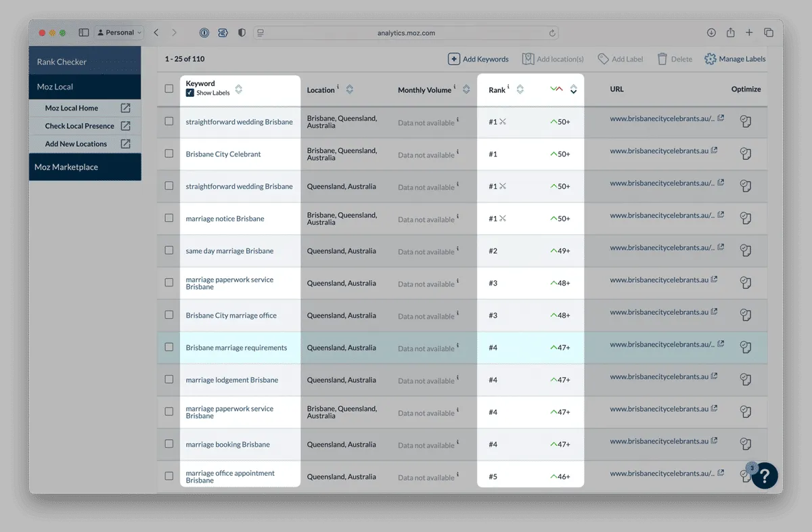The image size is (812, 532).
Task: Go back to previous page
Action: coord(156,32)
